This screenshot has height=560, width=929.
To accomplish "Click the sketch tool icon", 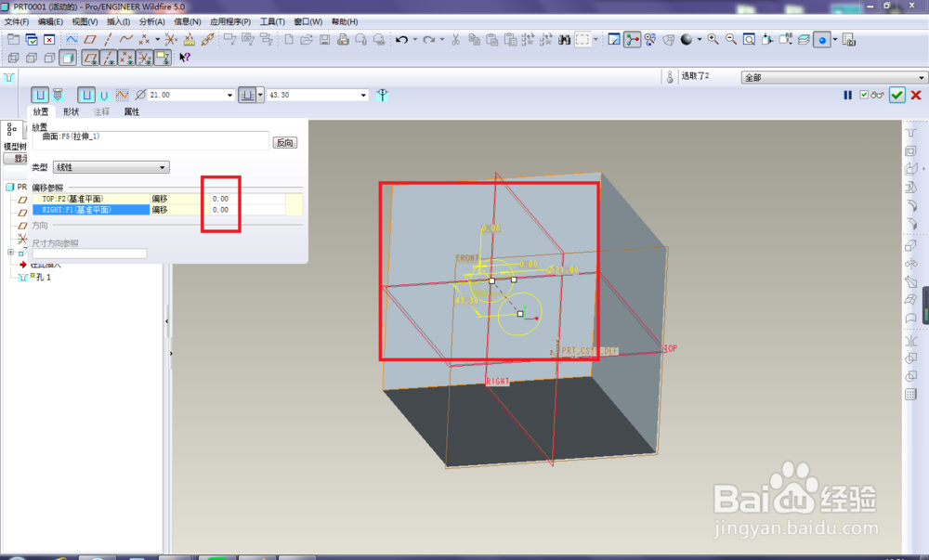I will 72,40.
